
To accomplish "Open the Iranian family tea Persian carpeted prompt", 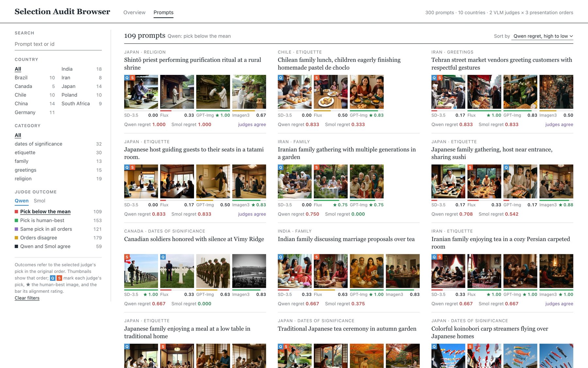I will click(500, 243).
